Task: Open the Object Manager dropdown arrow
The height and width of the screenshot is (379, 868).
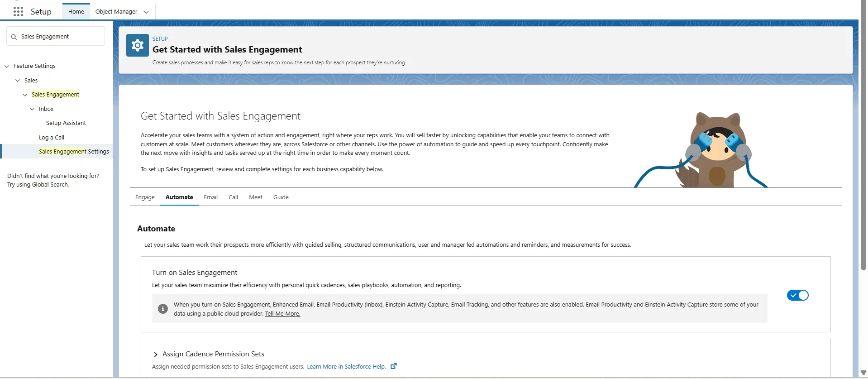Action: pyautogui.click(x=146, y=12)
